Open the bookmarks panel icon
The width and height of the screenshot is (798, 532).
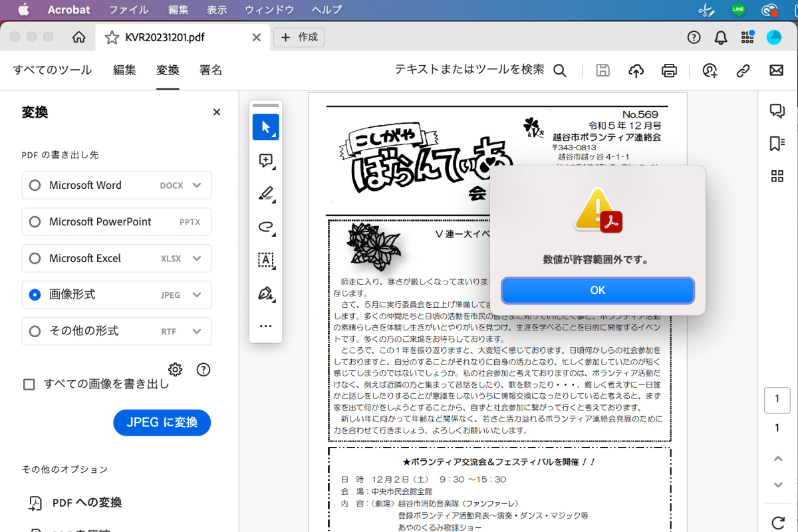coord(777,144)
